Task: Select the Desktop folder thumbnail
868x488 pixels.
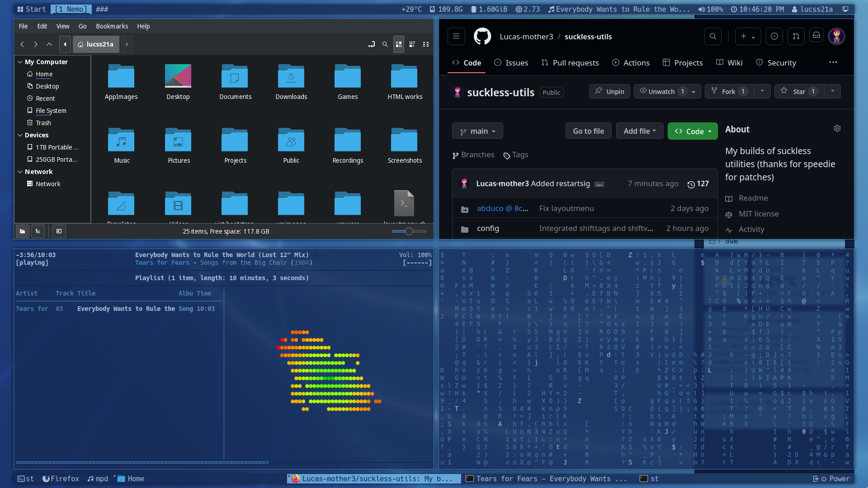Action: click(178, 76)
